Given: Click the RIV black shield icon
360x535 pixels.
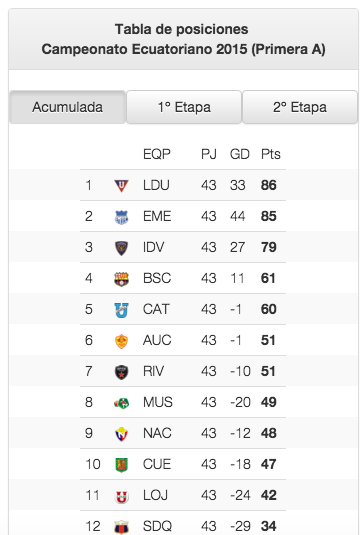Looking at the screenshot, I should [121, 372].
